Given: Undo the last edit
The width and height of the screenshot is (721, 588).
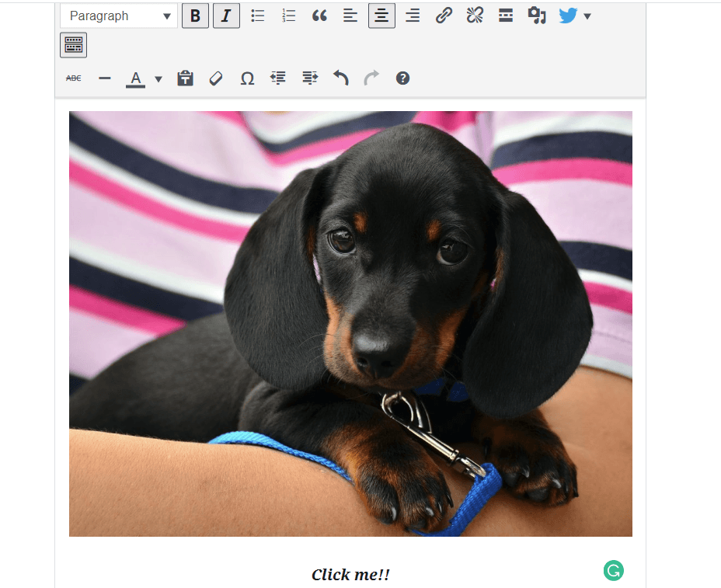Looking at the screenshot, I should tap(340, 78).
